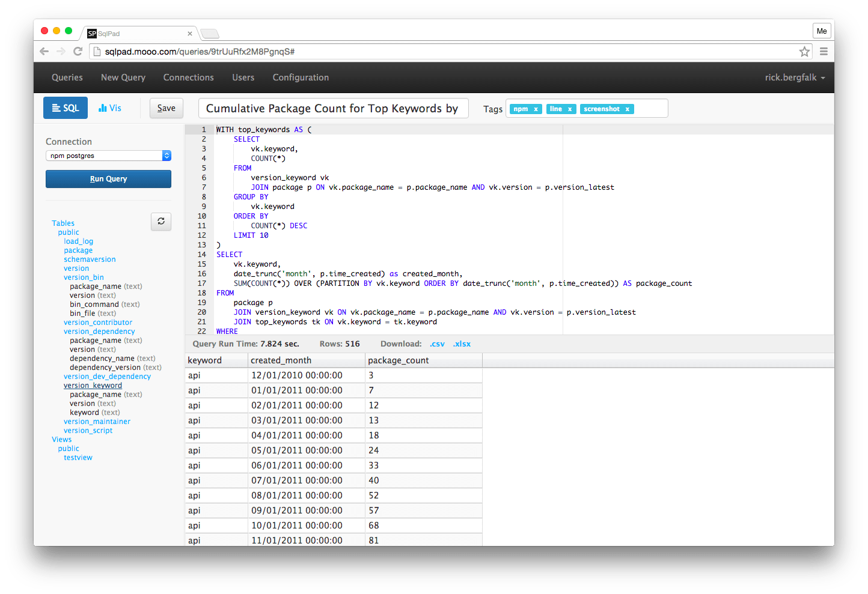The width and height of the screenshot is (868, 594).
Task: Run the query
Action: (108, 179)
